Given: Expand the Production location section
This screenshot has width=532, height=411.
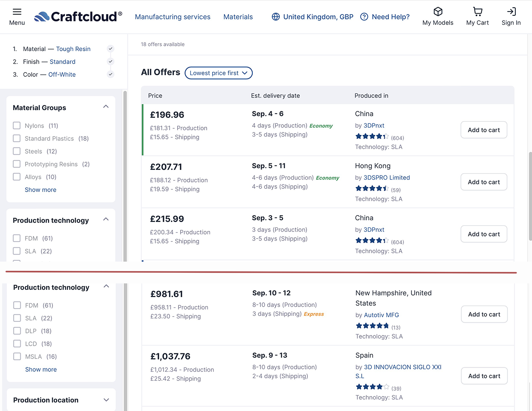Looking at the screenshot, I should (106, 400).
